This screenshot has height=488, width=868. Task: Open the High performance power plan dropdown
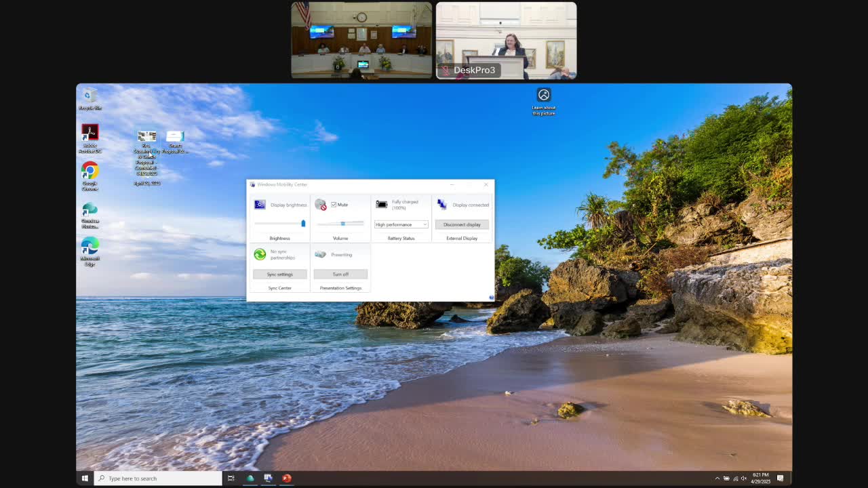[401, 224]
